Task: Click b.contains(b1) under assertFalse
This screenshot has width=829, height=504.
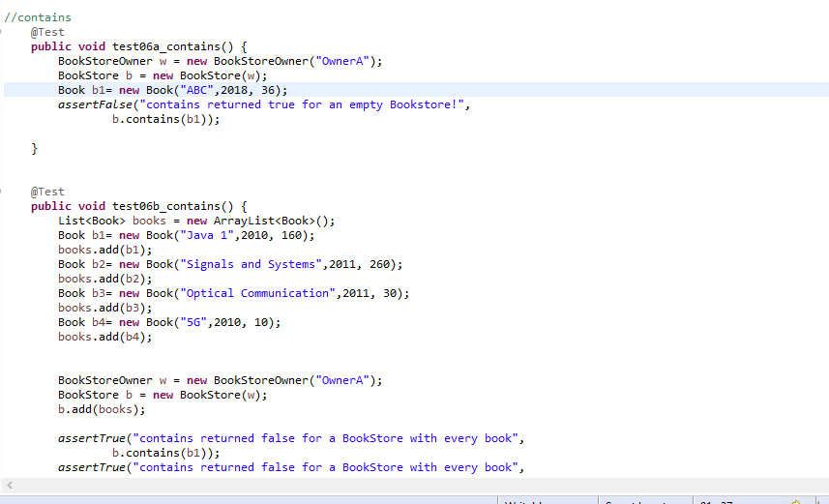Action: (166, 120)
